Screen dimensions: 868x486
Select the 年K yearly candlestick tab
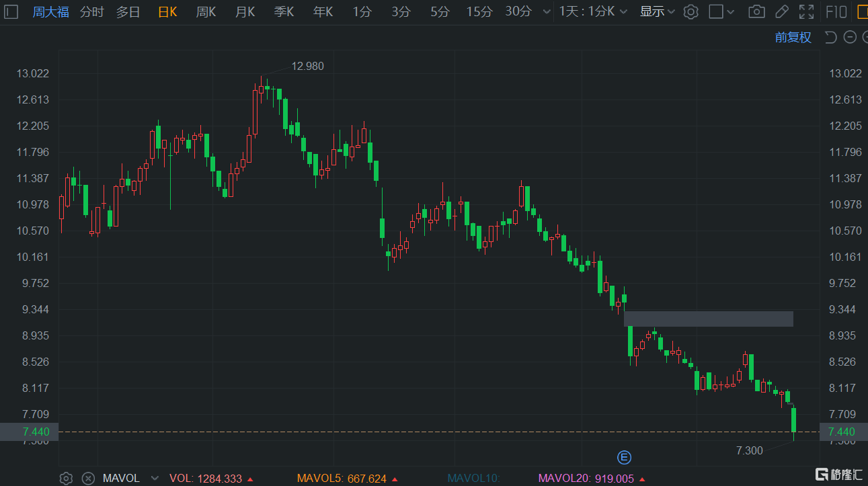[323, 11]
